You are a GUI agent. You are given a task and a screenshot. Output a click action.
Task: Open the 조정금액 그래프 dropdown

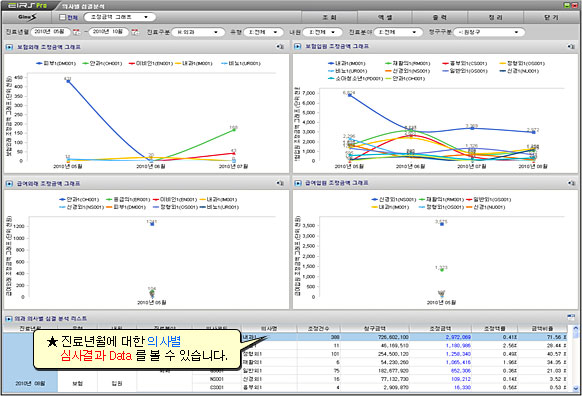pos(120,17)
